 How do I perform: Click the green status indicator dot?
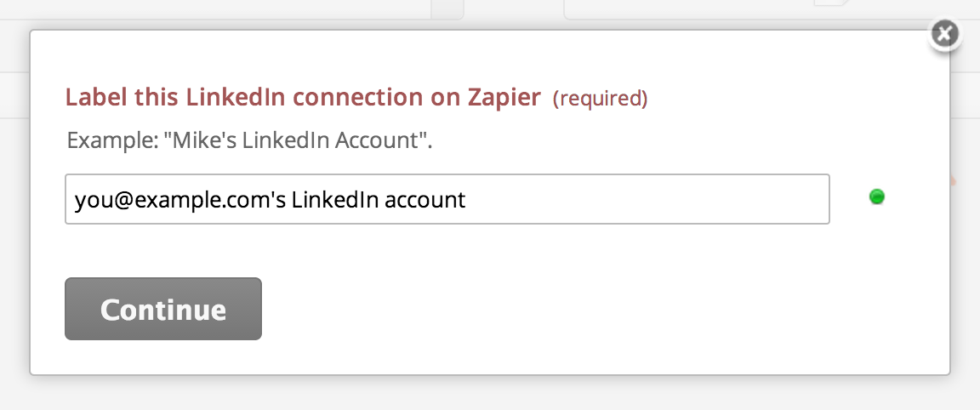877,197
